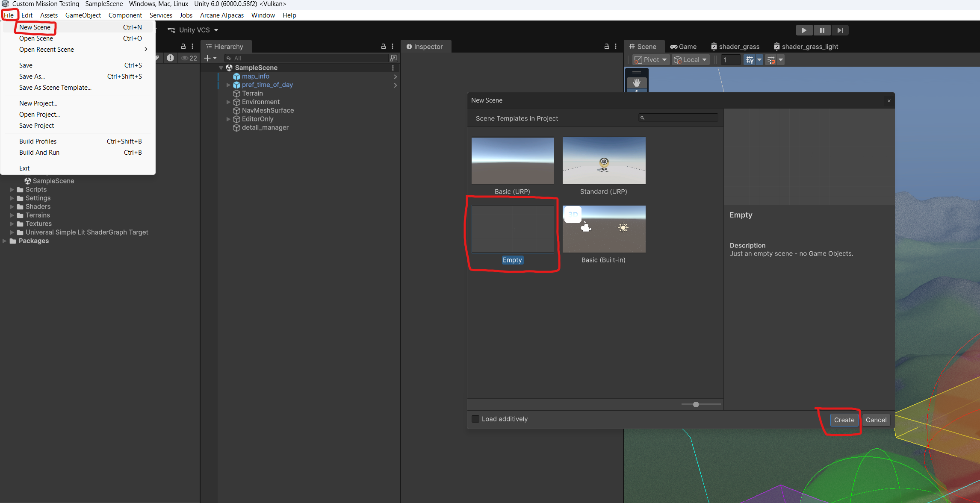Enable Load additively checkbox
Image resolution: width=980 pixels, height=503 pixels.
coord(475,419)
